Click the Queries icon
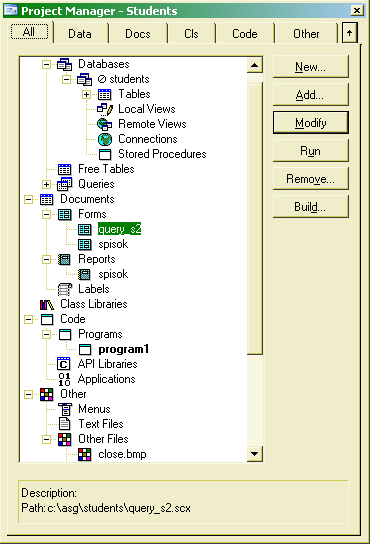372x544 pixels. coord(65,184)
